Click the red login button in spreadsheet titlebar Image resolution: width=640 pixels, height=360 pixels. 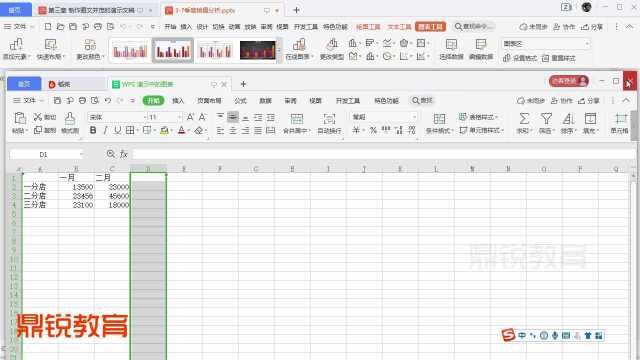569,81
